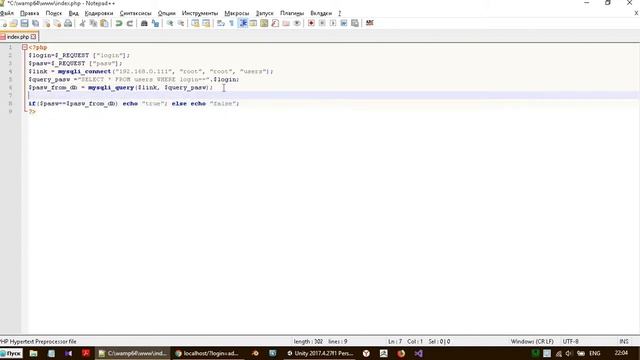Click the Zoom In toolbar icon
This screenshot has width=640, height=360.
click(170, 23)
